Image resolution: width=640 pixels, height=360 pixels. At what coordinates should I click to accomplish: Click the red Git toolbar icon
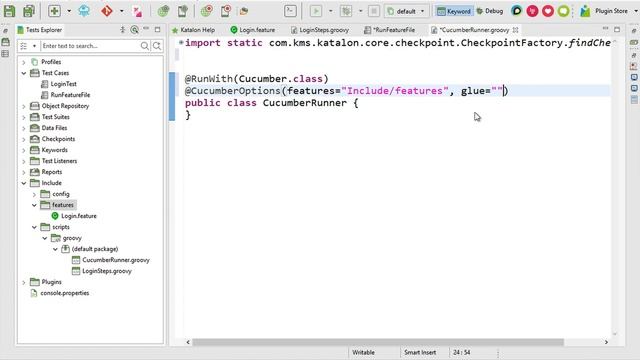click(x=107, y=11)
